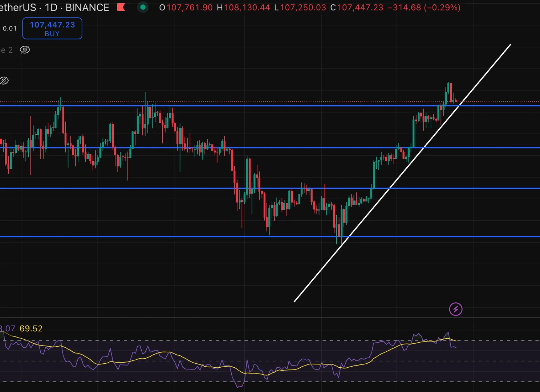Click the high price value 108,130.44
Screen dimensions: 540x392
[x=247, y=7]
